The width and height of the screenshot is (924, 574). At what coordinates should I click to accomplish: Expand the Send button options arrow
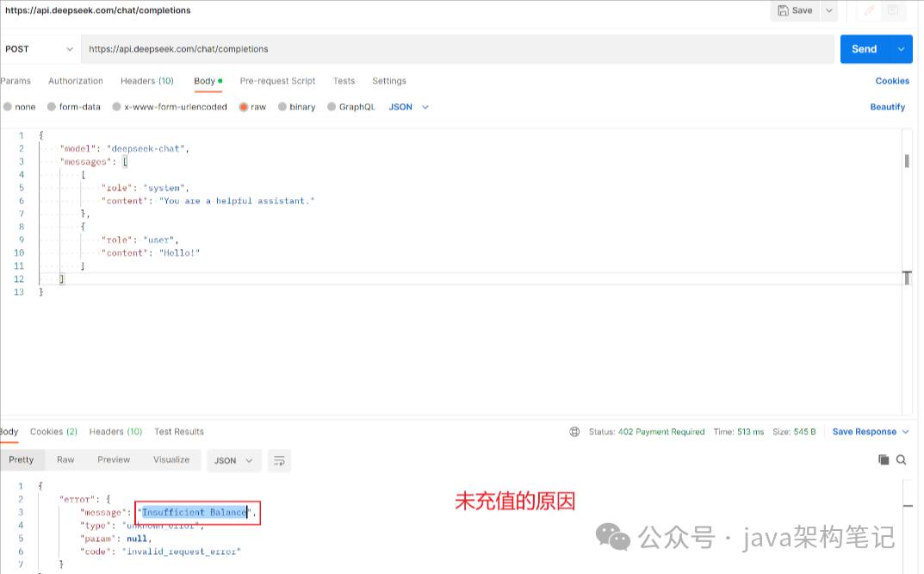pos(901,49)
